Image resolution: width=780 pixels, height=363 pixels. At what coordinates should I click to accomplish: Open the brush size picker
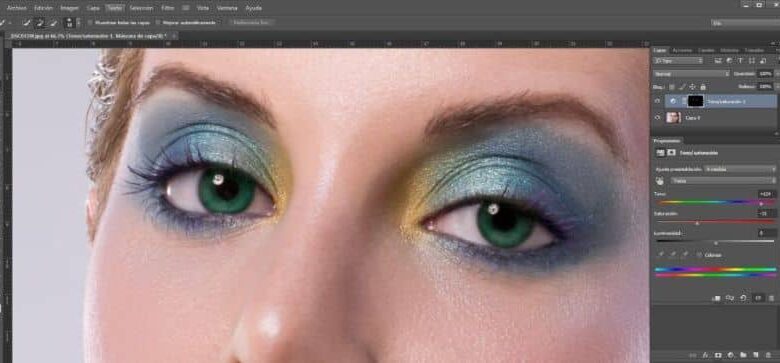tap(70, 22)
